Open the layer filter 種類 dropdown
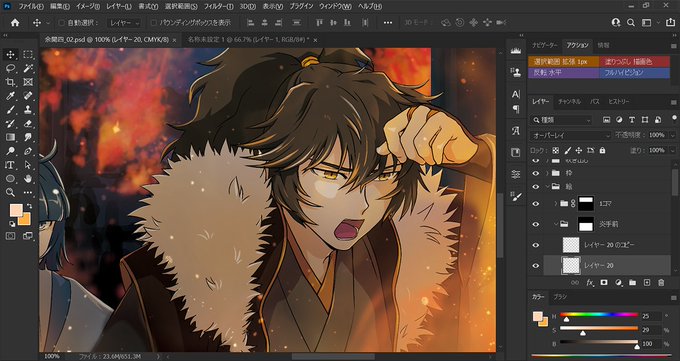Screen dimensions: 680x361 click(562, 120)
